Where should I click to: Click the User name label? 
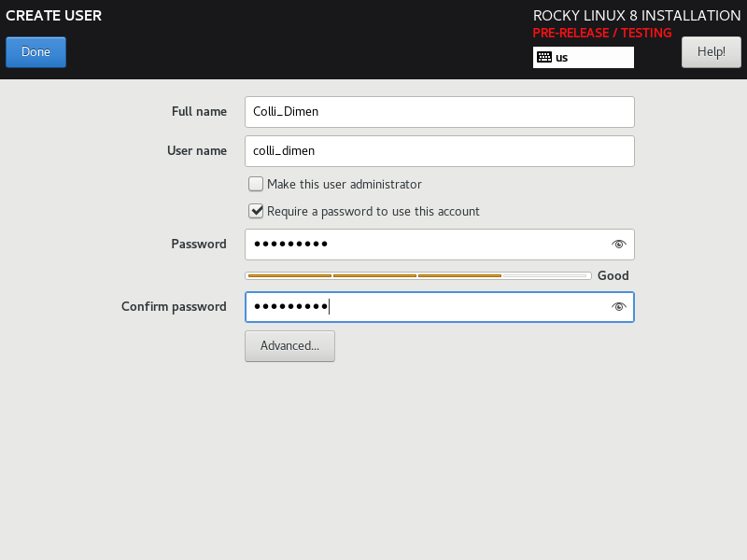tap(197, 150)
